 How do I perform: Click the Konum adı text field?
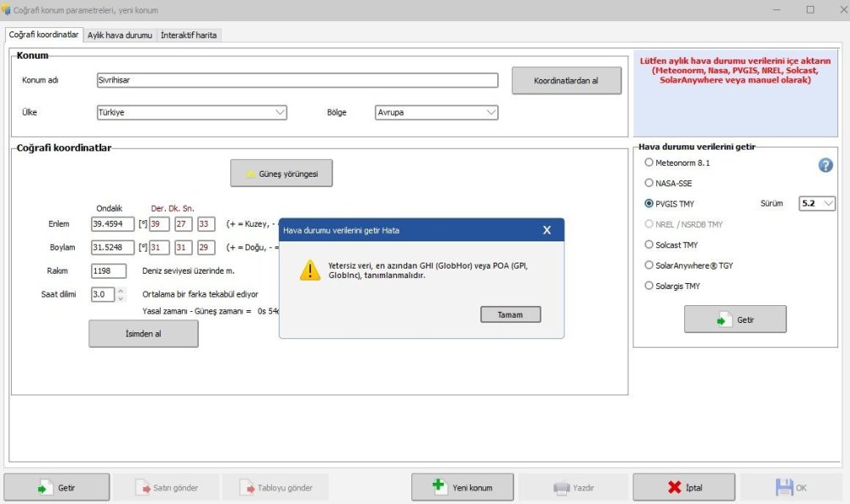(x=297, y=80)
